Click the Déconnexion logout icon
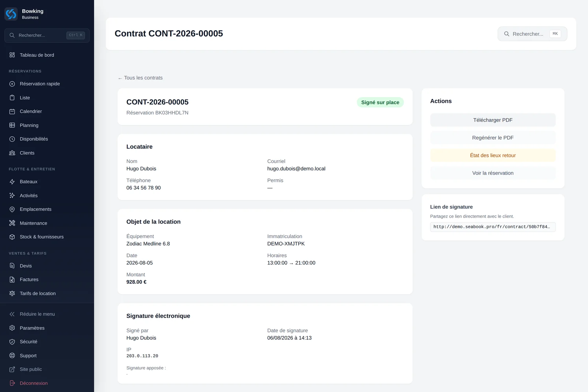The image size is (588, 392). tap(12, 383)
